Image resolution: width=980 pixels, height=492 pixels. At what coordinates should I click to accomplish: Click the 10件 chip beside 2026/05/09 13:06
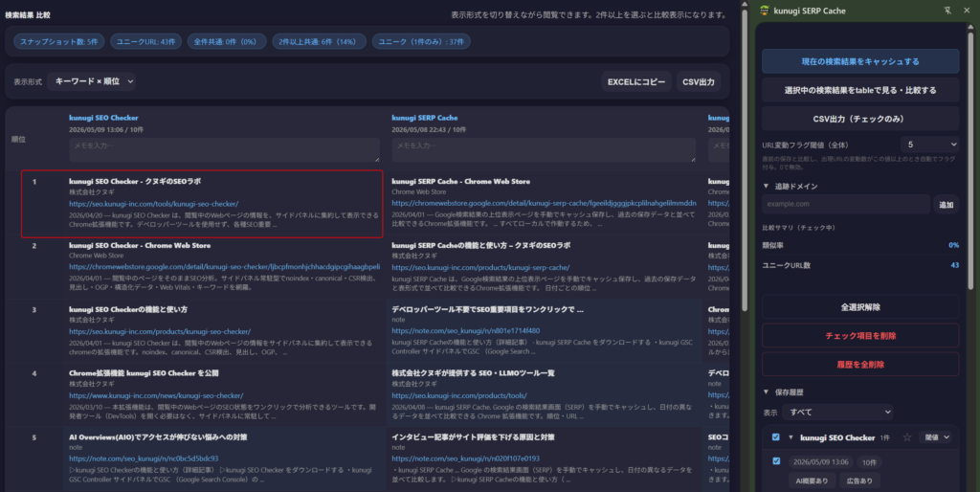point(869,462)
